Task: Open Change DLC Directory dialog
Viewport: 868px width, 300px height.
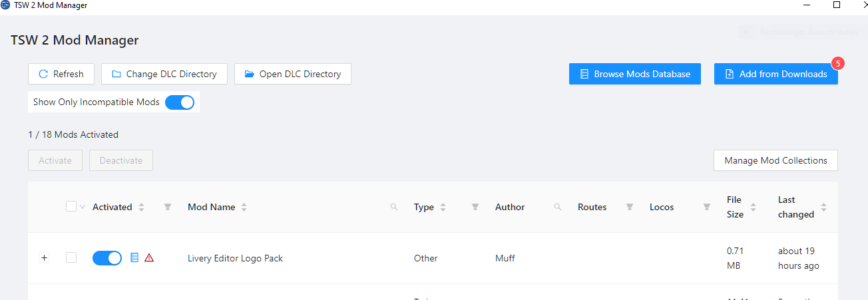Action: (x=164, y=74)
